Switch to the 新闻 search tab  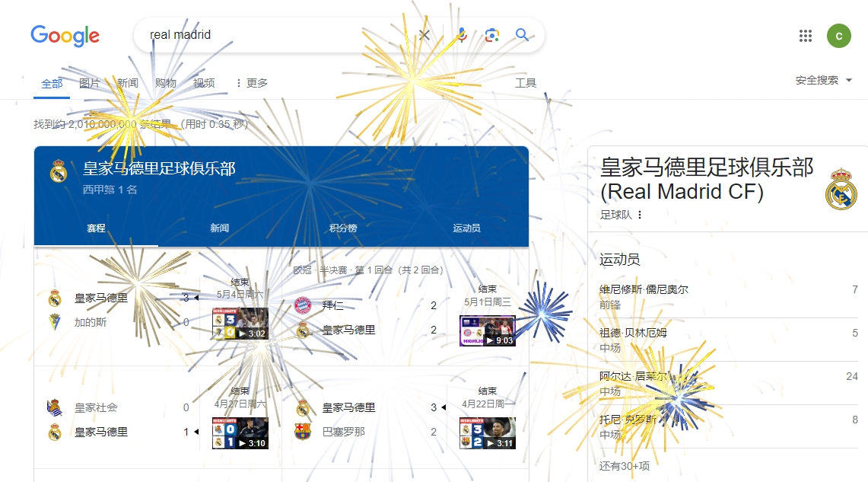coord(127,83)
